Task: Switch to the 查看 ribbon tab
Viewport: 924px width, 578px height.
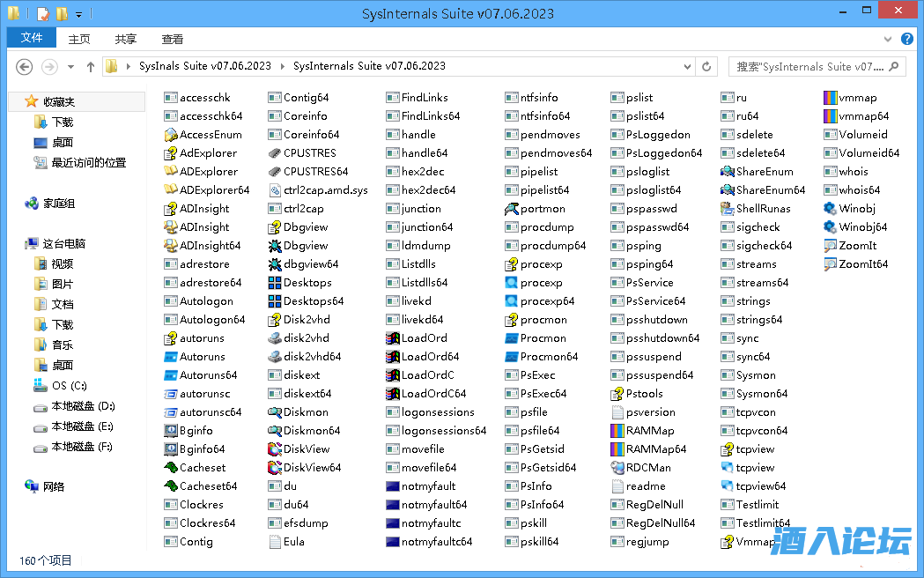Action: tap(173, 39)
